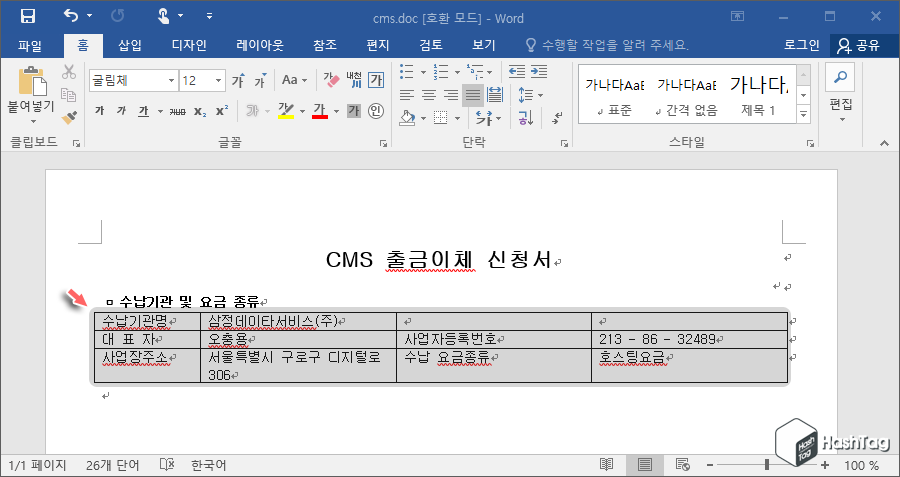Increase font size with grow font icon
This screenshot has width=900, height=477.
tap(238, 81)
